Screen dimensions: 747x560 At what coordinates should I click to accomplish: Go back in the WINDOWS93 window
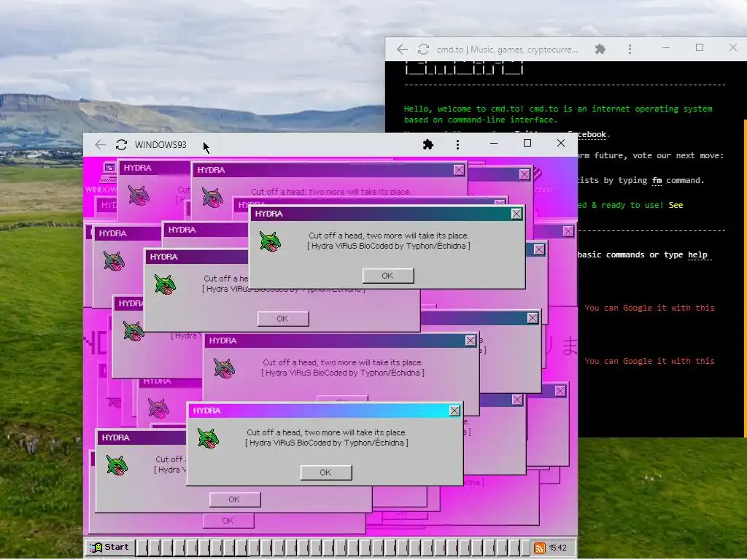[x=100, y=145]
